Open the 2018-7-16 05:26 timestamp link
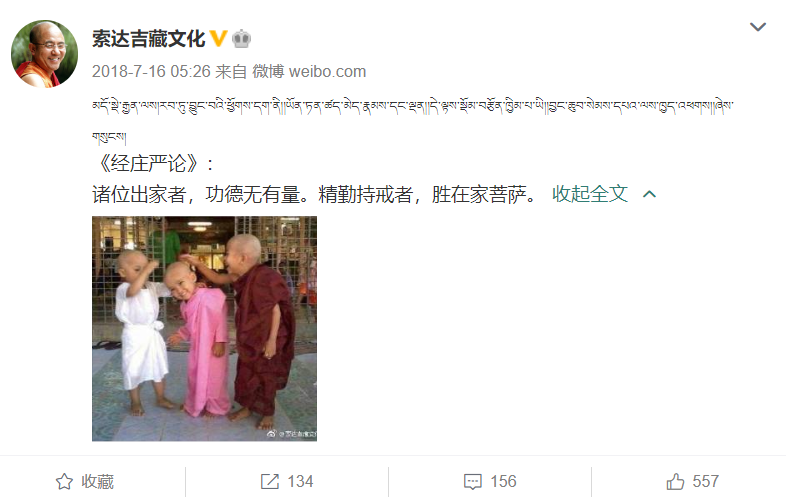Viewport: 786px width, 501px height. click(151, 71)
